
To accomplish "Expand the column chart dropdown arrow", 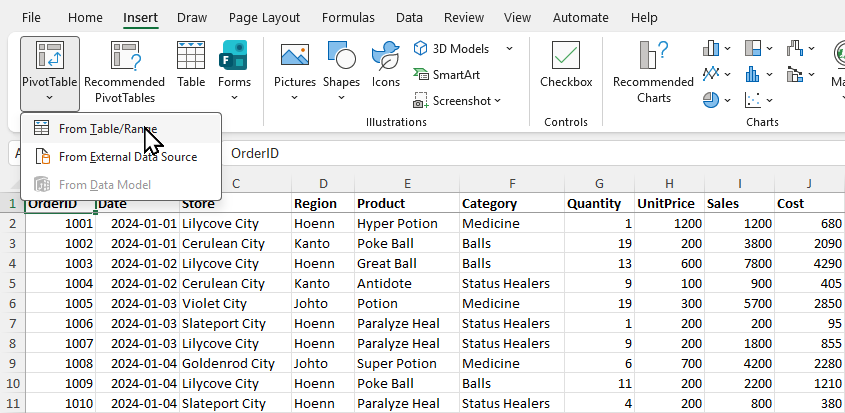I will (x=728, y=49).
